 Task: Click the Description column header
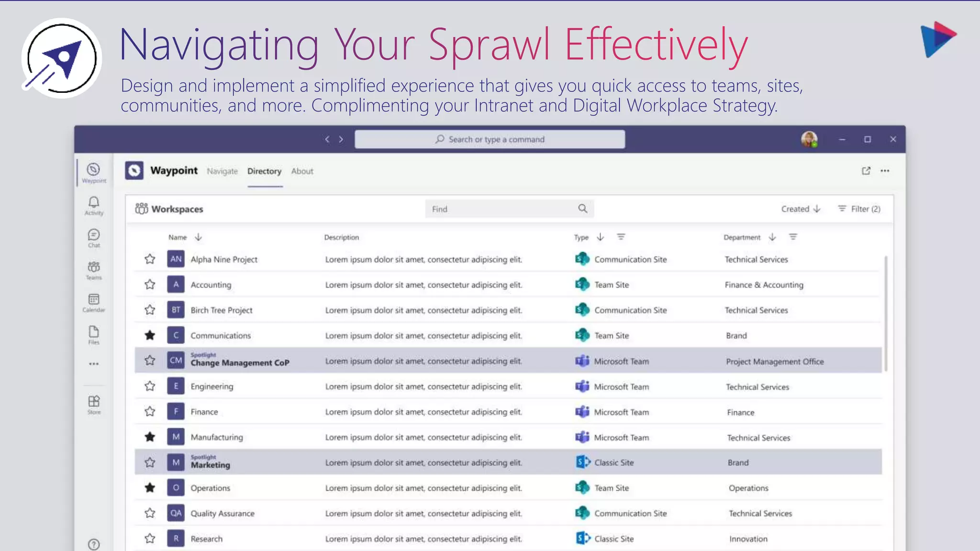pos(341,237)
